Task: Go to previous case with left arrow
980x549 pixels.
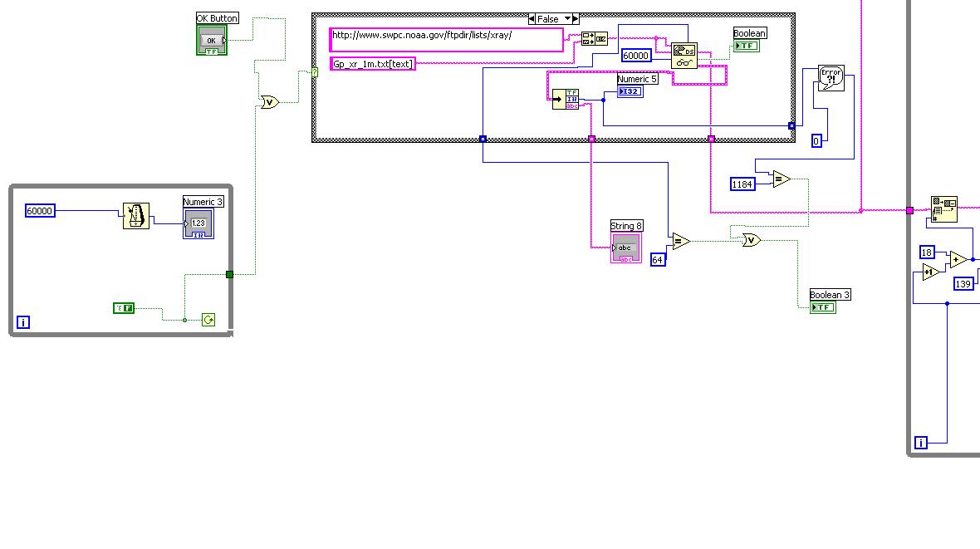Action: pos(532,19)
